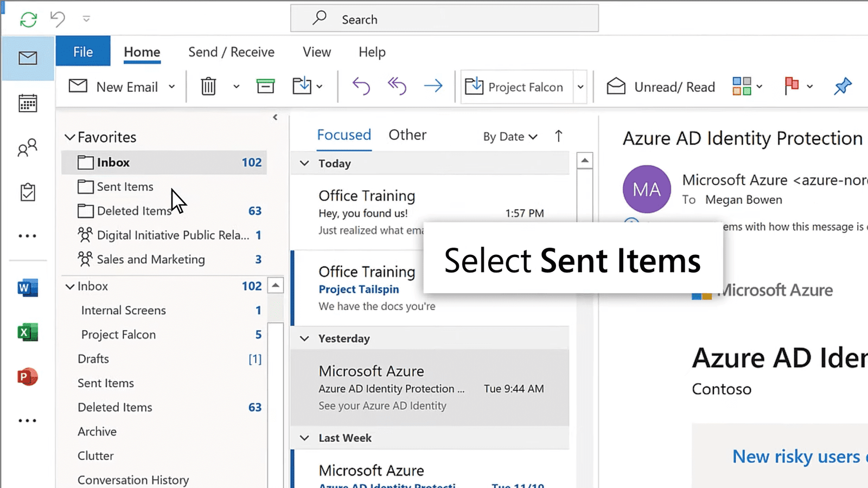Open the Help tab
Screen dimensions: 868x488
pyautogui.click(x=372, y=52)
